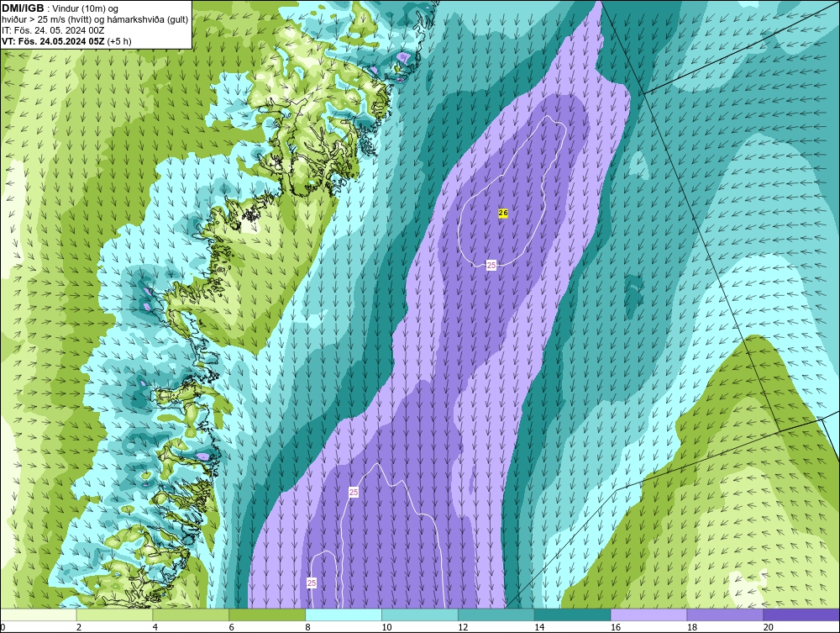Select the above 20 m/s dark purple swatch
Image resolution: width=840 pixels, height=633 pixels.
tap(801, 615)
